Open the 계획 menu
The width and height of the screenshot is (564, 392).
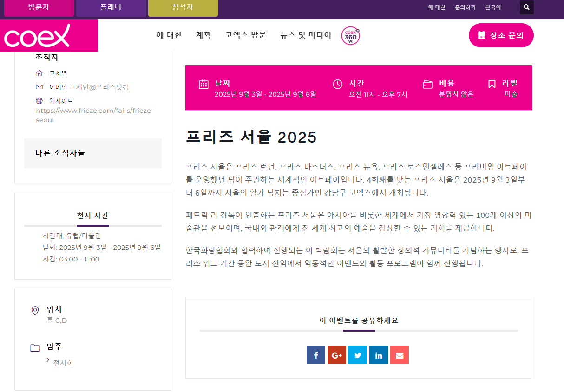tap(203, 35)
